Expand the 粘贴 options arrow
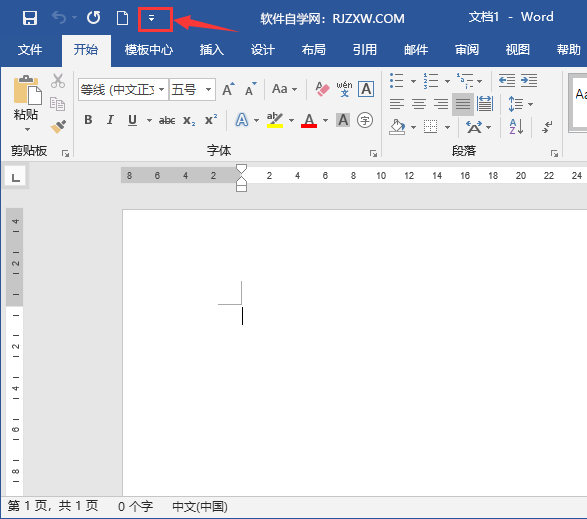Viewport: 587px width, 519px height. click(27, 130)
